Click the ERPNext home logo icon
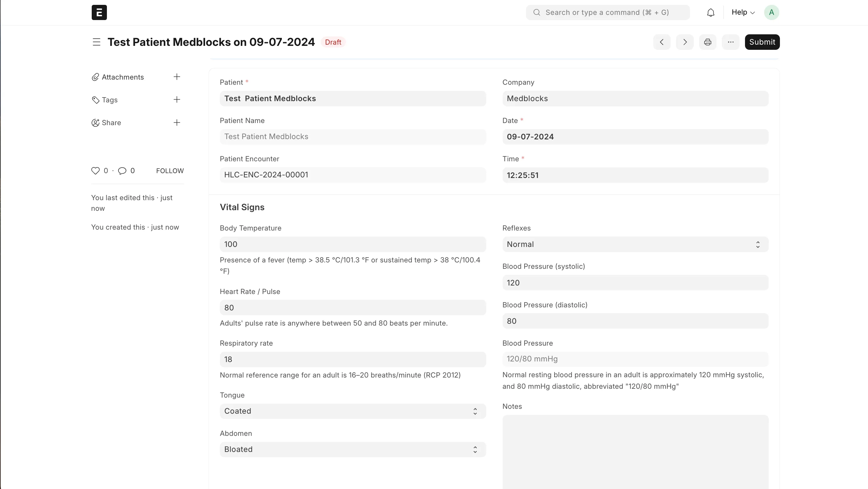The image size is (868, 489). (99, 12)
